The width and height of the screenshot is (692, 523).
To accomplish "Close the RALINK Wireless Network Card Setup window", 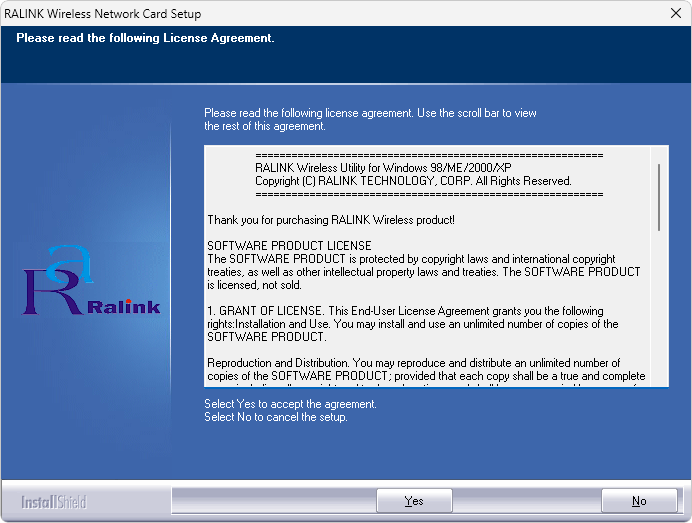I will [x=676, y=13].
